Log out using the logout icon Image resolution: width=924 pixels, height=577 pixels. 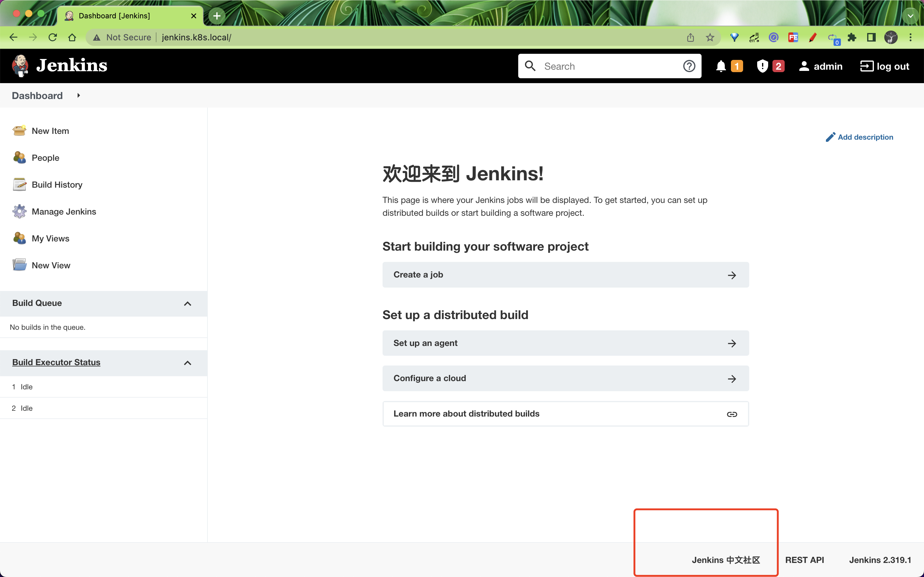tap(867, 66)
